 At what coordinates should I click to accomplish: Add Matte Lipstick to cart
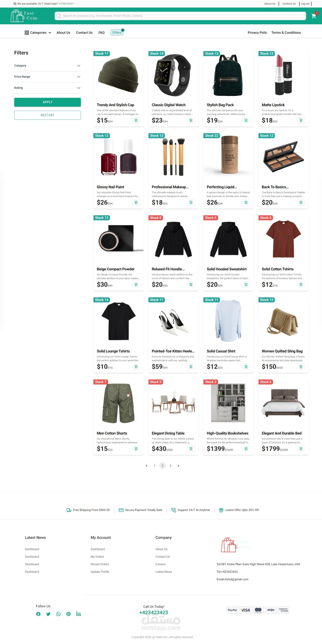[x=301, y=121]
